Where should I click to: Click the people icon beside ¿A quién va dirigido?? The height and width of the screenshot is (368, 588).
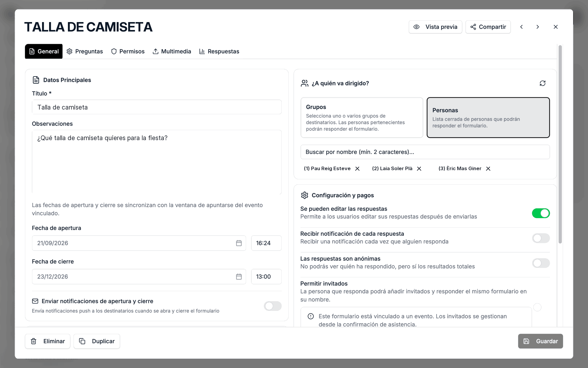click(x=305, y=83)
